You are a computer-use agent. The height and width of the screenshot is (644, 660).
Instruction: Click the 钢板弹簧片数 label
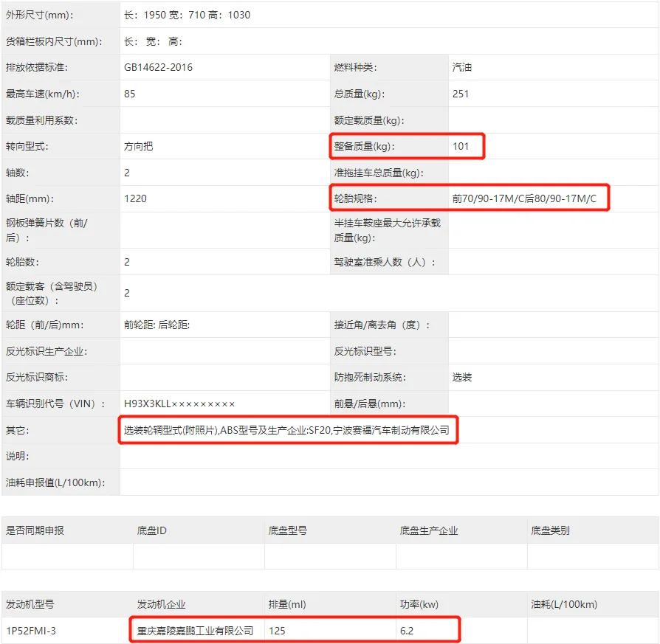[x=47, y=230]
